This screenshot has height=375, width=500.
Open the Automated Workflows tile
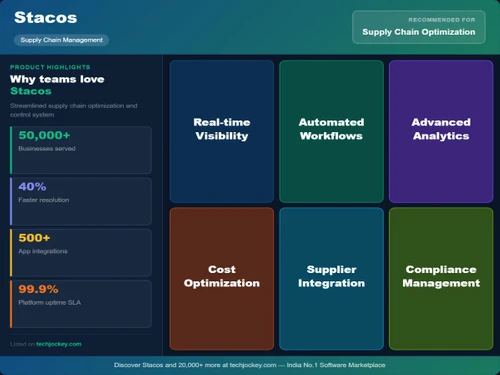(x=331, y=132)
